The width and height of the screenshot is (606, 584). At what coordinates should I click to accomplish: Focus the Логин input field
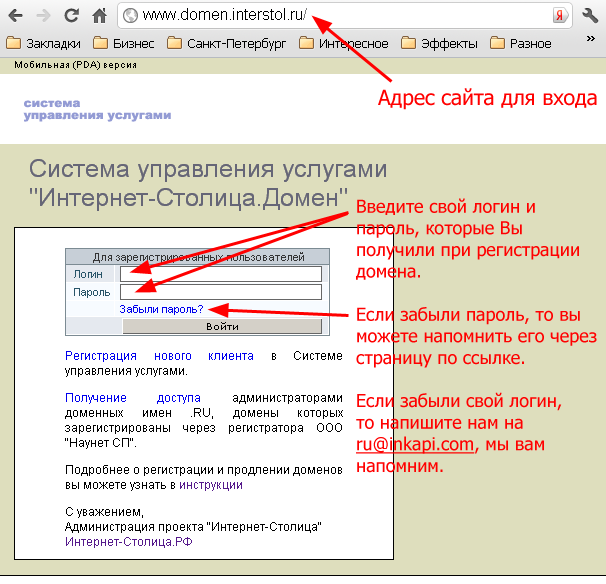click(x=221, y=274)
